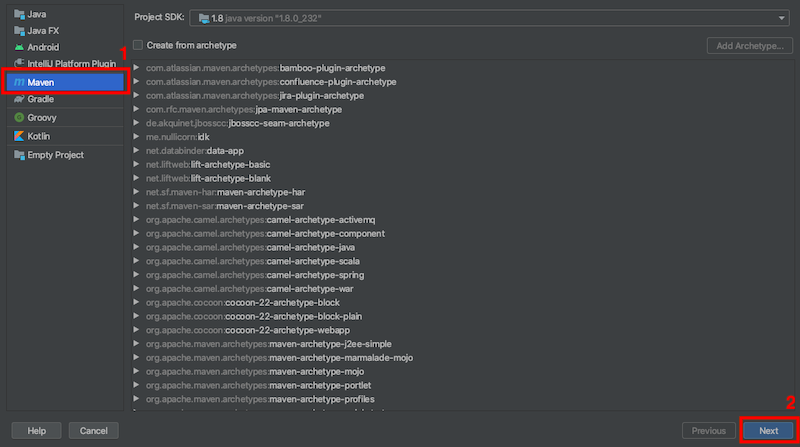Select cocoon-22-archetype-webapp row

point(462,330)
